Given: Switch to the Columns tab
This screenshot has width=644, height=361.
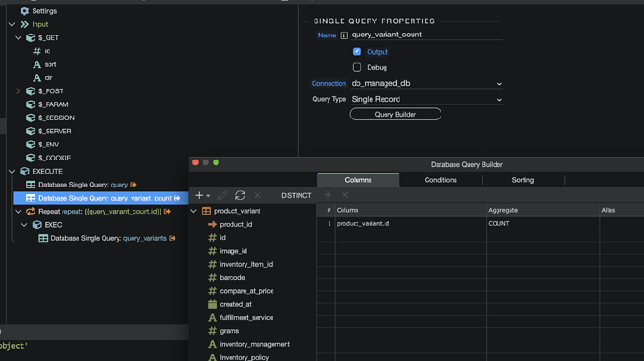Looking at the screenshot, I should tap(358, 180).
